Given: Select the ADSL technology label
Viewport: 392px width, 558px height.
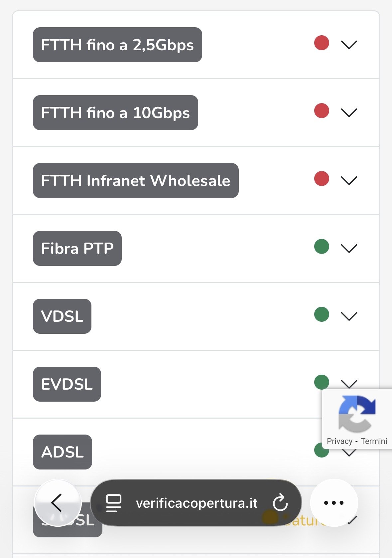Looking at the screenshot, I should point(63,452).
